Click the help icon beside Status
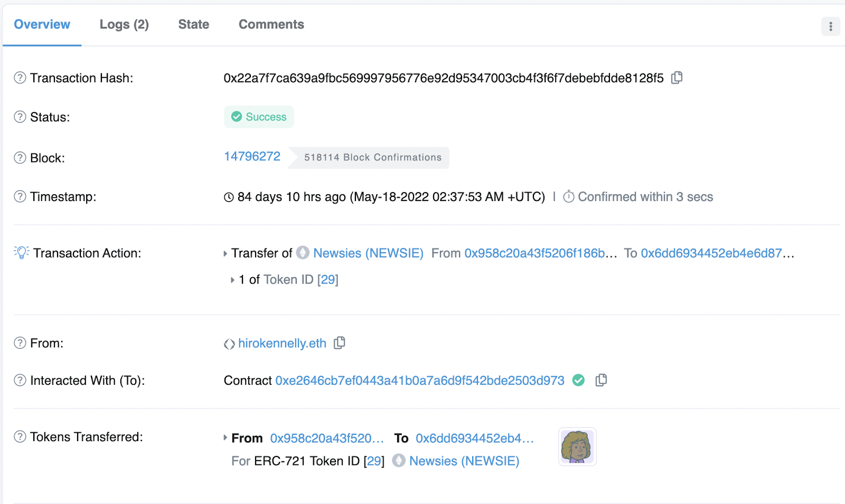Screen dimensions: 845x504 [20, 117]
